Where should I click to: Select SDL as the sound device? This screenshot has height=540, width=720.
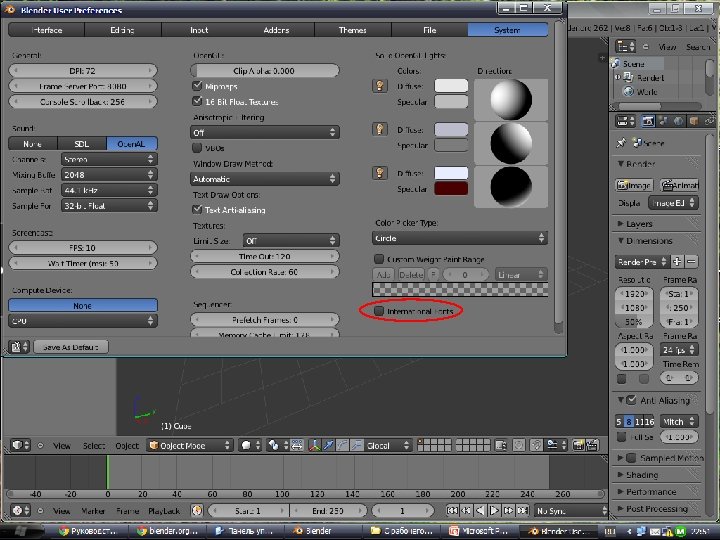82,144
